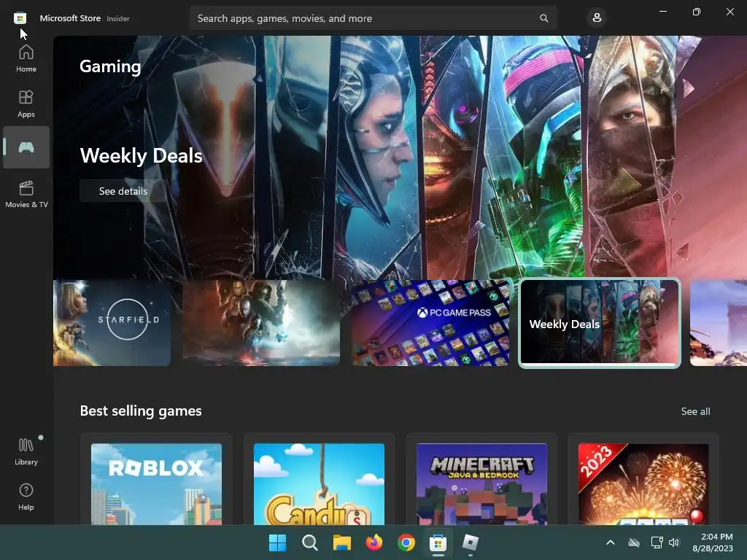Open Roblox app from the taskbar
Image resolution: width=747 pixels, height=560 pixels.
coord(471,542)
